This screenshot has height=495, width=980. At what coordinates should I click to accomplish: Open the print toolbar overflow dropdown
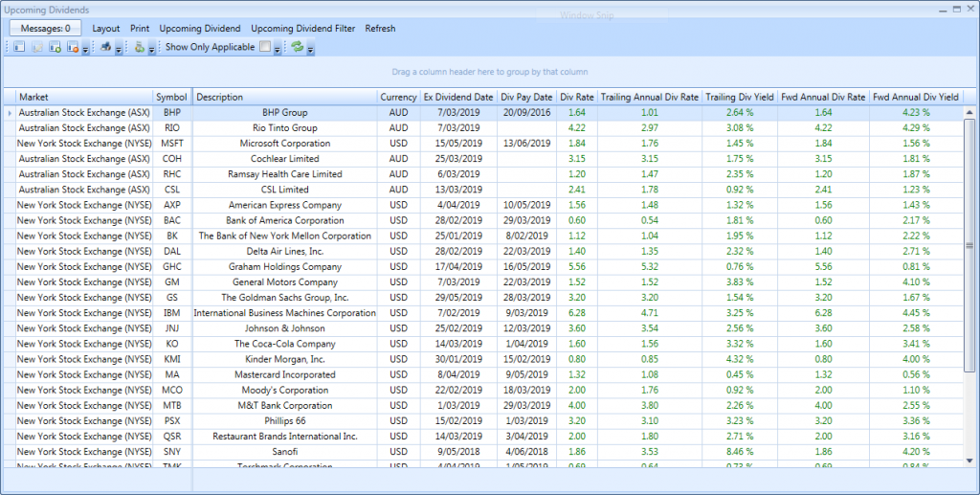coord(119,49)
